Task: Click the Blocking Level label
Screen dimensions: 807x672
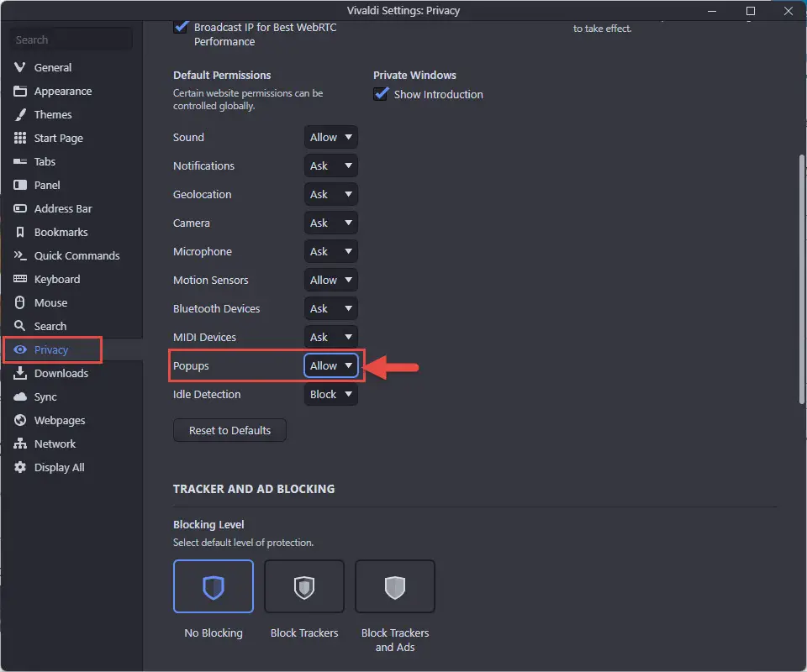Action: 208,524
